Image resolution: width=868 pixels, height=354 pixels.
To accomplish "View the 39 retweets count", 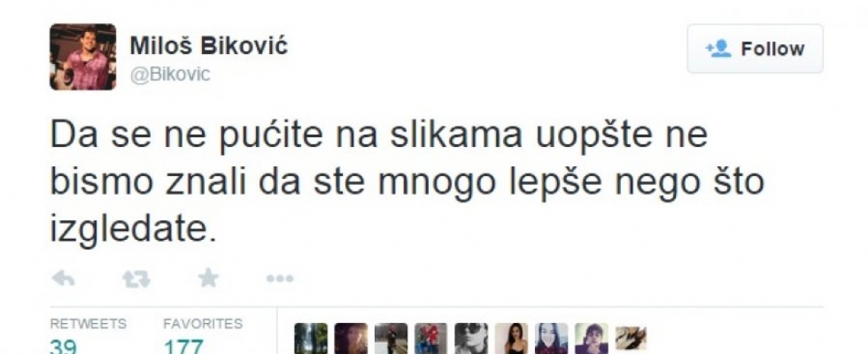I will 63,347.
